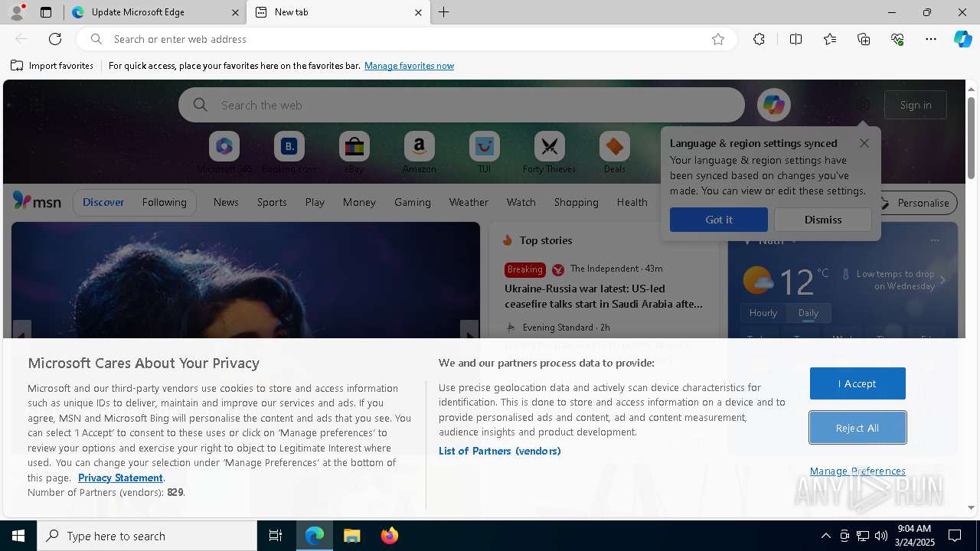The height and width of the screenshot is (551, 980).
Task: Open the Ukraine-Russia war latest headline
Action: click(x=603, y=296)
